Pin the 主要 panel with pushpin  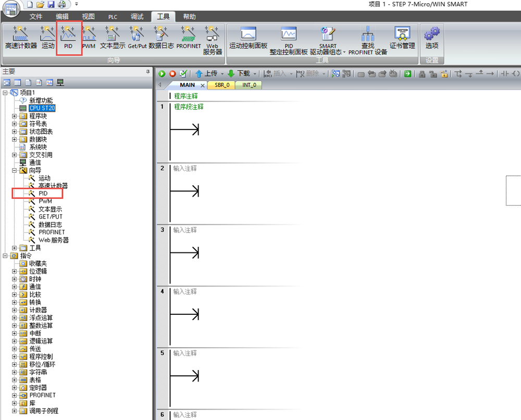[x=148, y=71]
